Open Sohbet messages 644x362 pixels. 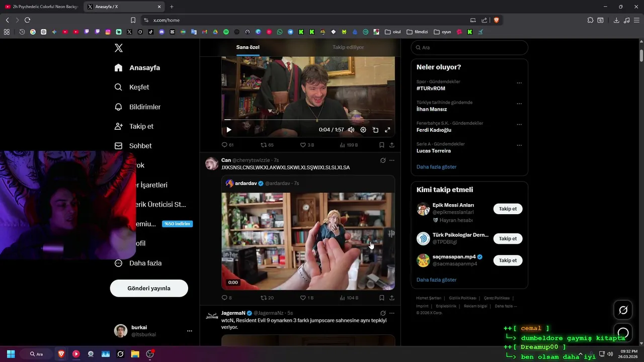[133, 146]
